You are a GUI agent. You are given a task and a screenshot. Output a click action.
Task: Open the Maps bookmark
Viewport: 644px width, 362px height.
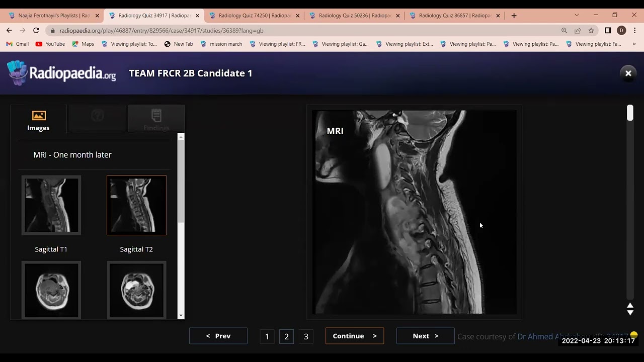click(83, 44)
